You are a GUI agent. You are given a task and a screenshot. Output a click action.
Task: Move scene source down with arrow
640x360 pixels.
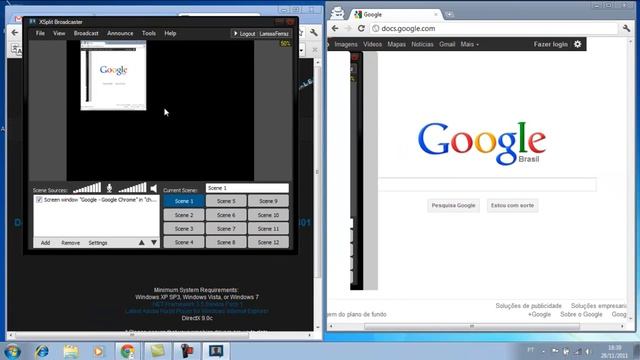(x=154, y=242)
